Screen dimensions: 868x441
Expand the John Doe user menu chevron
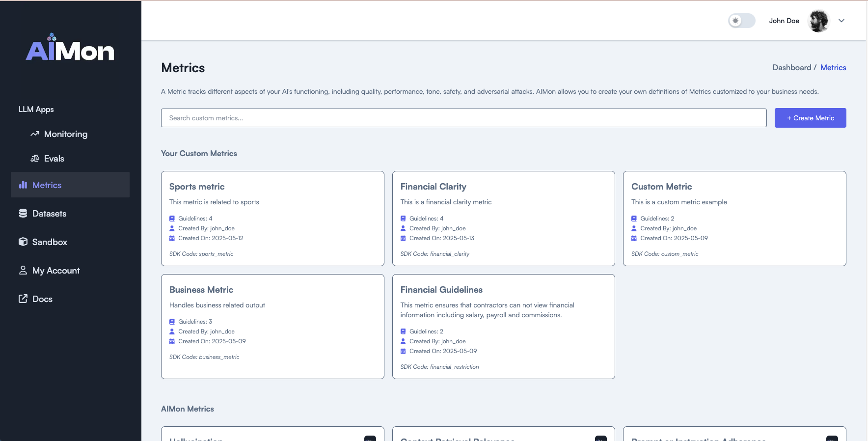[x=841, y=21]
